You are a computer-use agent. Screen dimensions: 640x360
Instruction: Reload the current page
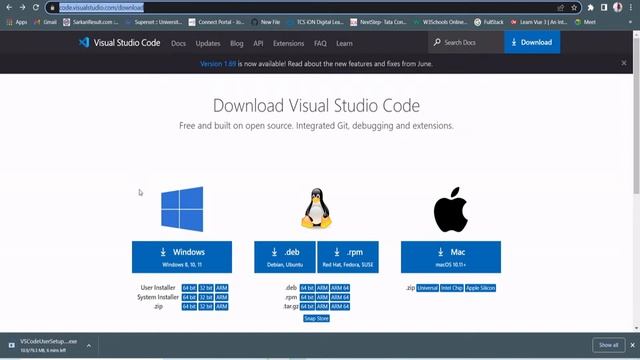click(x=36, y=7)
